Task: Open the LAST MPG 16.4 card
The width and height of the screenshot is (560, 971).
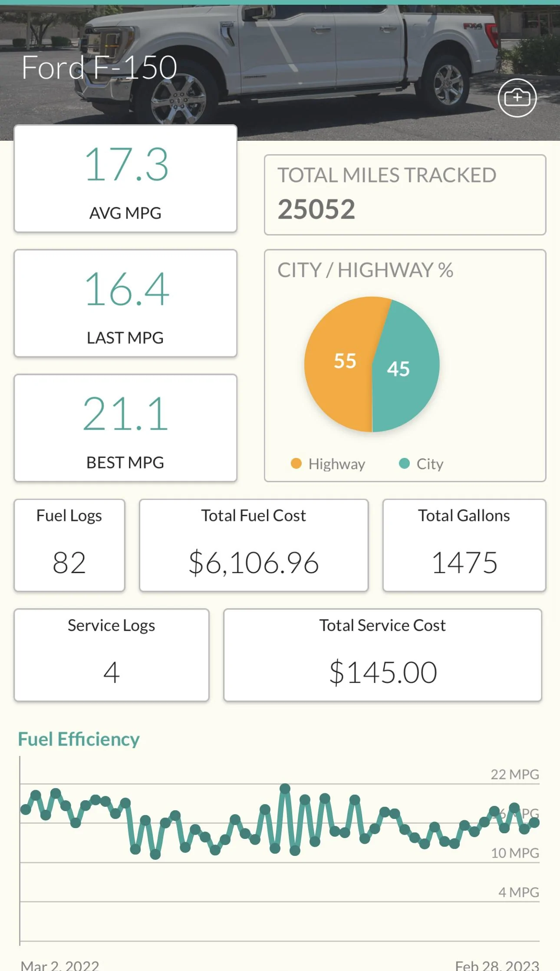Action: [x=125, y=303]
